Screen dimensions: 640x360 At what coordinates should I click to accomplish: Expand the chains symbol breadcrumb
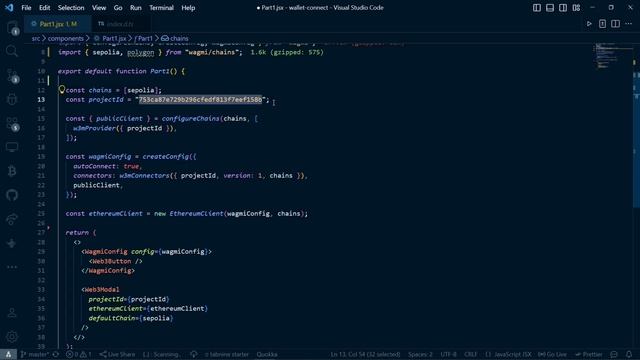175,38
